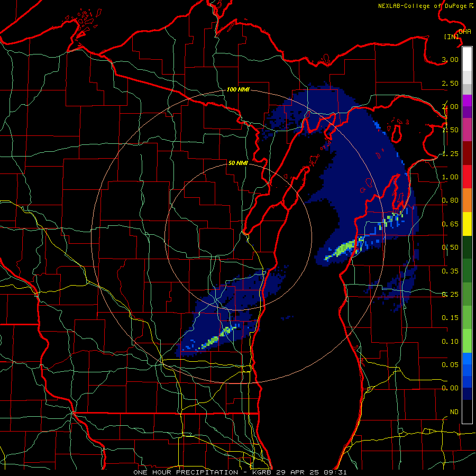Select the 2.00 legend value
Screen dimensions: 476x476
[450, 106]
